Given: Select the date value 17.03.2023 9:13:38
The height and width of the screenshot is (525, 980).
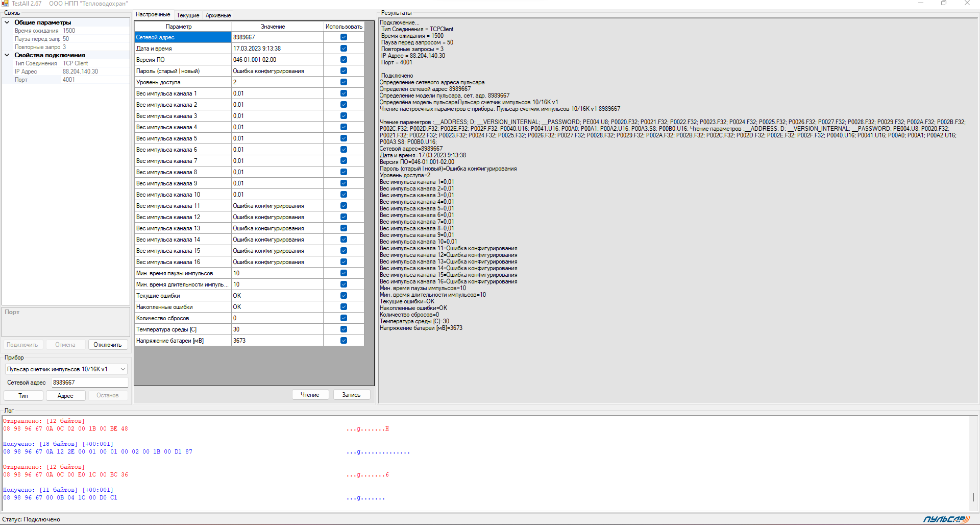Looking at the screenshot, I should click(277, 49).
